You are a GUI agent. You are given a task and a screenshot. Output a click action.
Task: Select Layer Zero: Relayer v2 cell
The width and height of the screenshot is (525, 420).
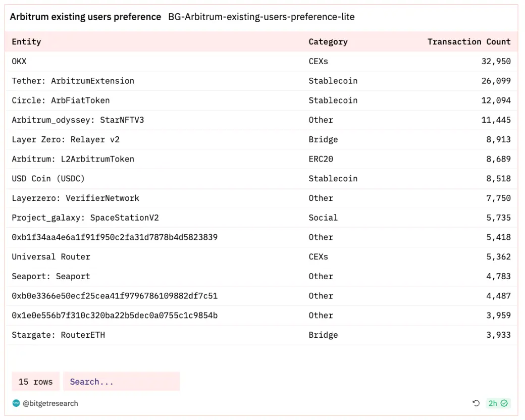coord(66,139)
